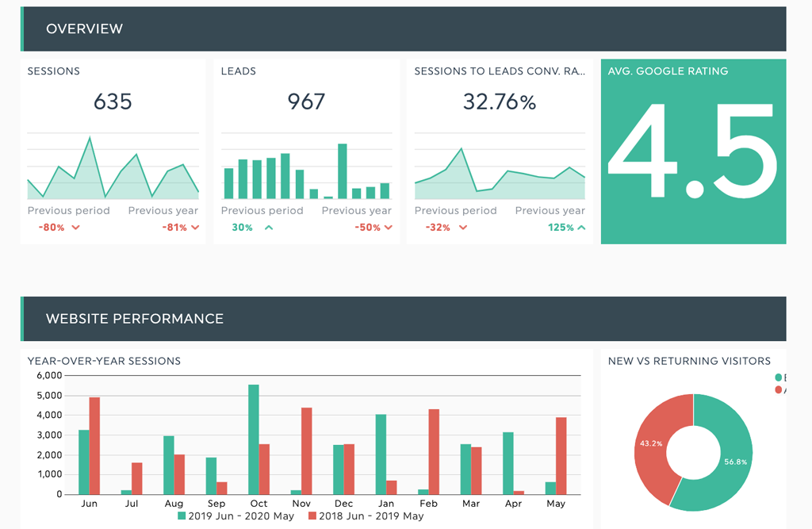Click the green up arrow beside Leads 30%
This screenshot has width=812, height=529.
point(269,228)
